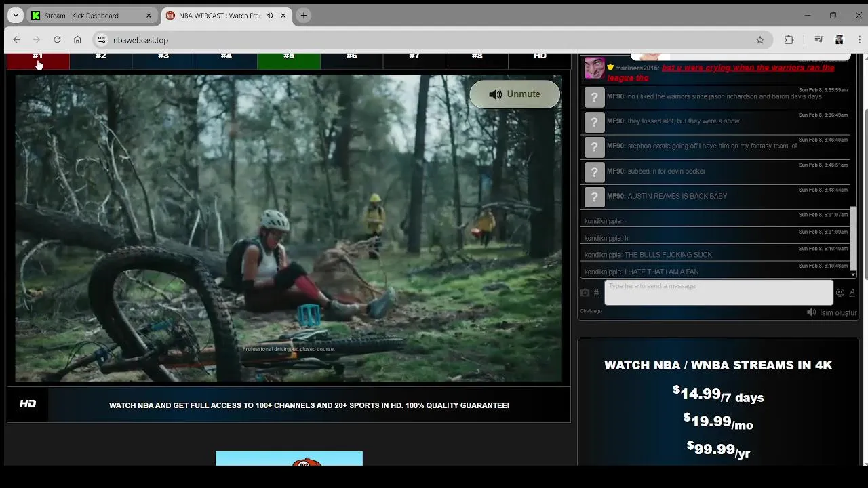Mute the NBA WEBCAST tab via its speaker icon
Viewport: 868px width, 488px height.
(x=269, y=16)
